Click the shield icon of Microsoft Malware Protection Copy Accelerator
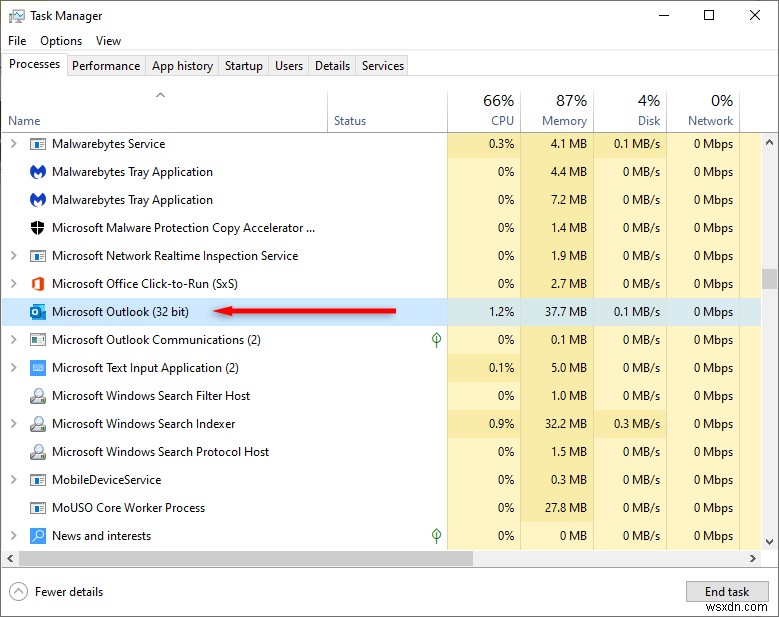 38,228
